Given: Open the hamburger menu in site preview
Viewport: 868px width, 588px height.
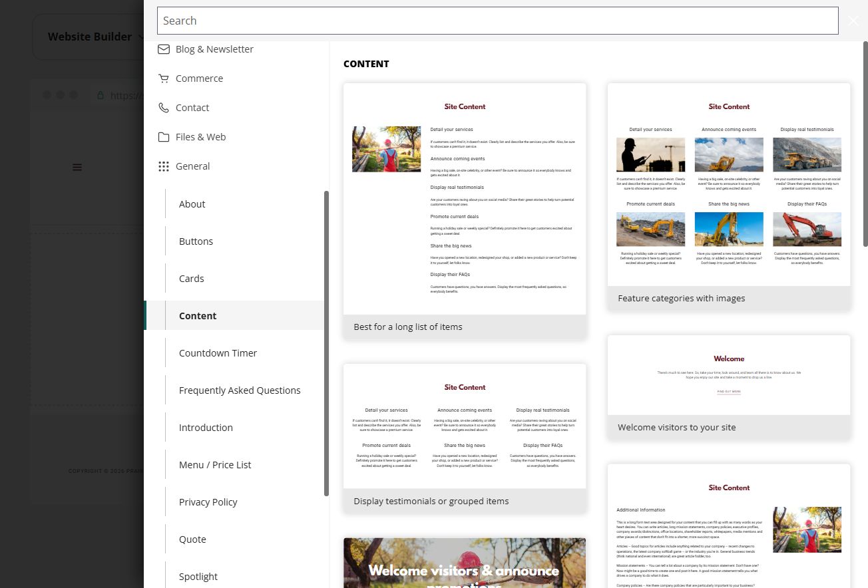Looking at the screenshot, I should point(77,167).
